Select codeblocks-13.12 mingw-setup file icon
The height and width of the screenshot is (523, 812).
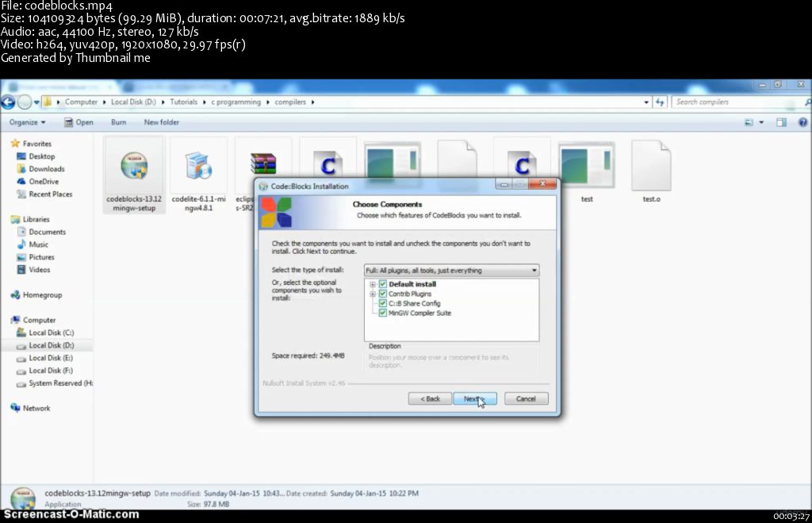[x=134, y=166]
